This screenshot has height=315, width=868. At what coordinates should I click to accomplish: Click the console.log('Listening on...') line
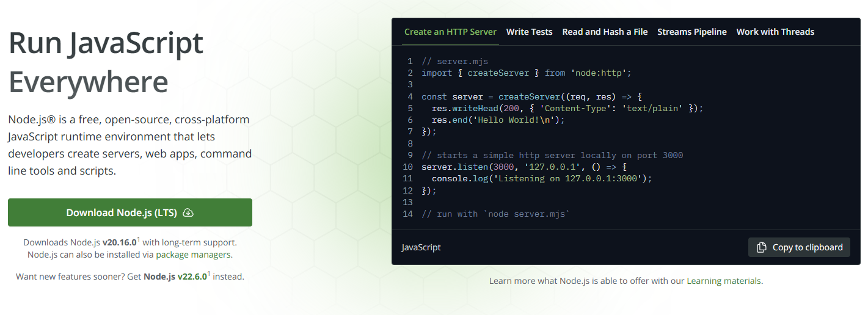pyautogui.click(x=542, y=178)
